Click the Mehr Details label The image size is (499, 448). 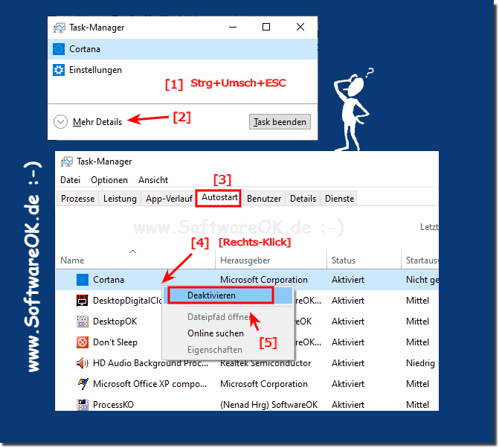pos(97,122)
